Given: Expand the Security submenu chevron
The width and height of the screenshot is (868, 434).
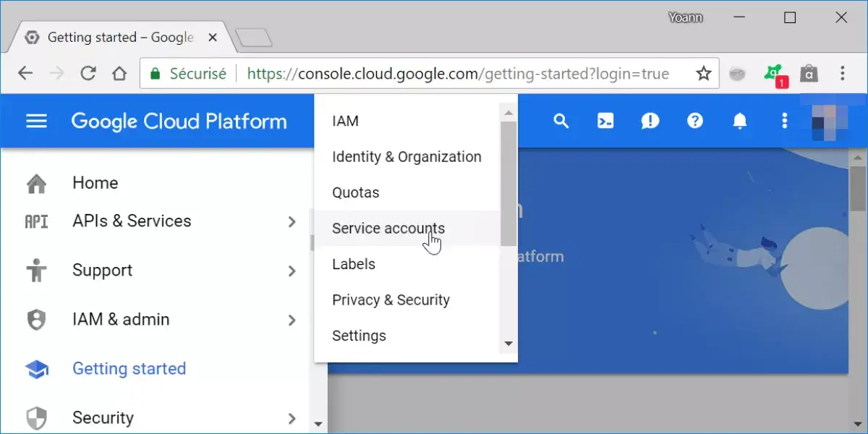Looking at the screenshot, I should point(292,418).
